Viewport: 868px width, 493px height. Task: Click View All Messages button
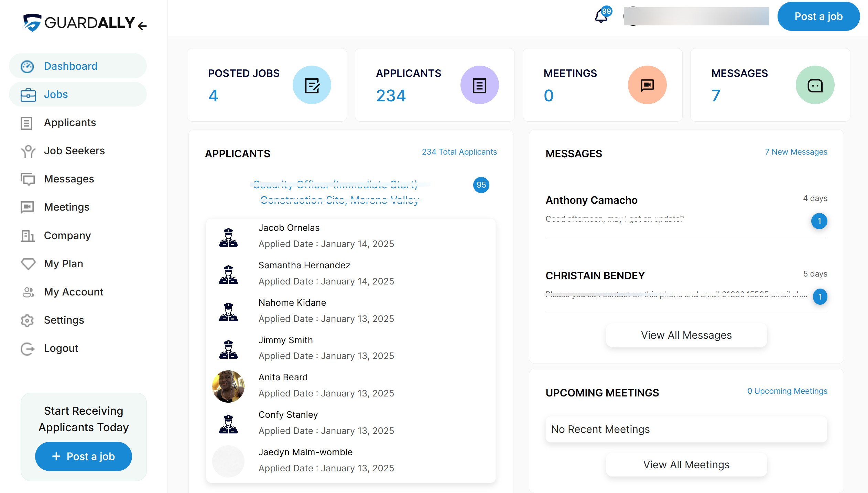click(686, 335)
